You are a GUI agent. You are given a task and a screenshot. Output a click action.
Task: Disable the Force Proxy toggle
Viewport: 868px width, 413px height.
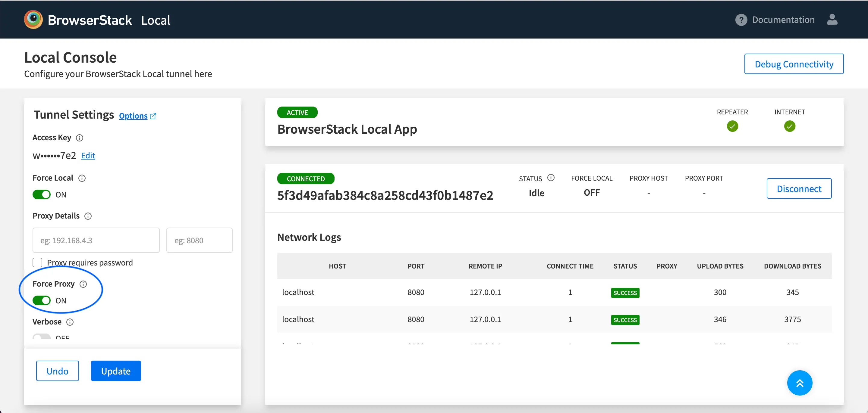click(42, 300)
